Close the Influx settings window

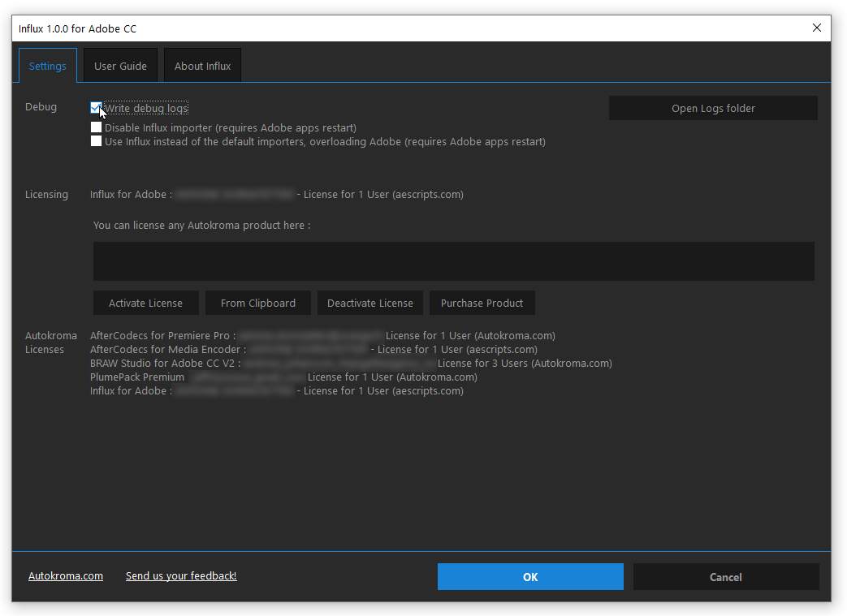point(816,27)
